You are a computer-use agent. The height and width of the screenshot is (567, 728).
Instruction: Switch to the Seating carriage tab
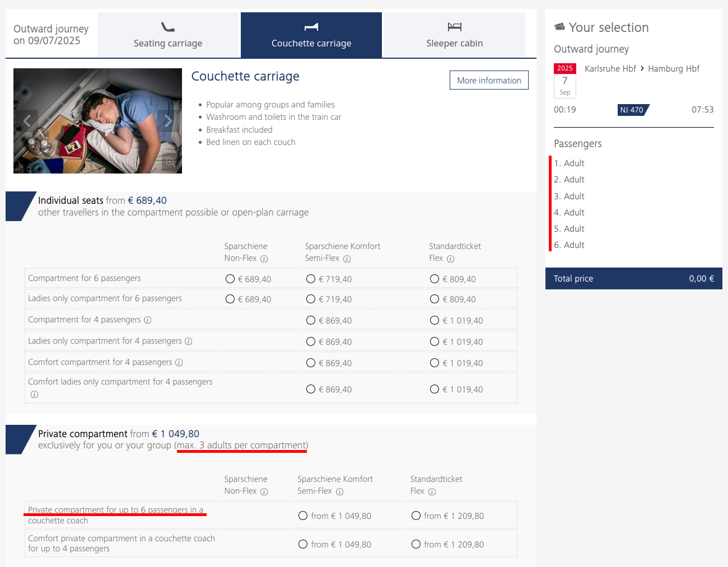point(168,35)
